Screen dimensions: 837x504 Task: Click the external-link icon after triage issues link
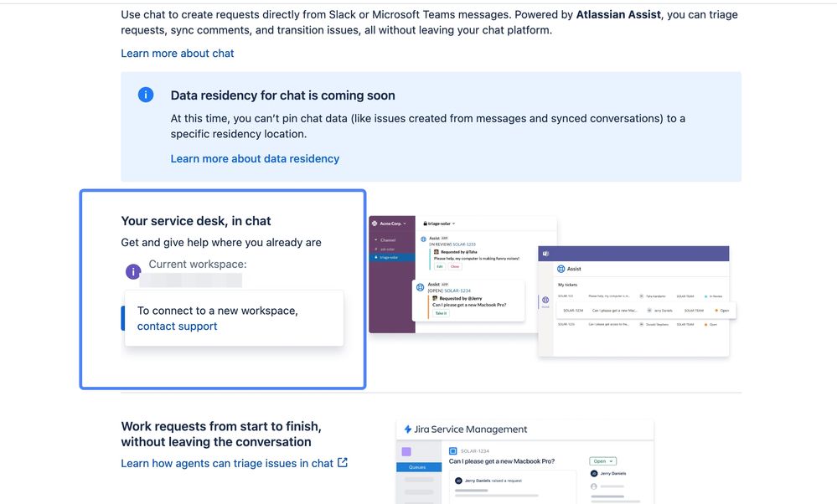[x=343, y=463]
